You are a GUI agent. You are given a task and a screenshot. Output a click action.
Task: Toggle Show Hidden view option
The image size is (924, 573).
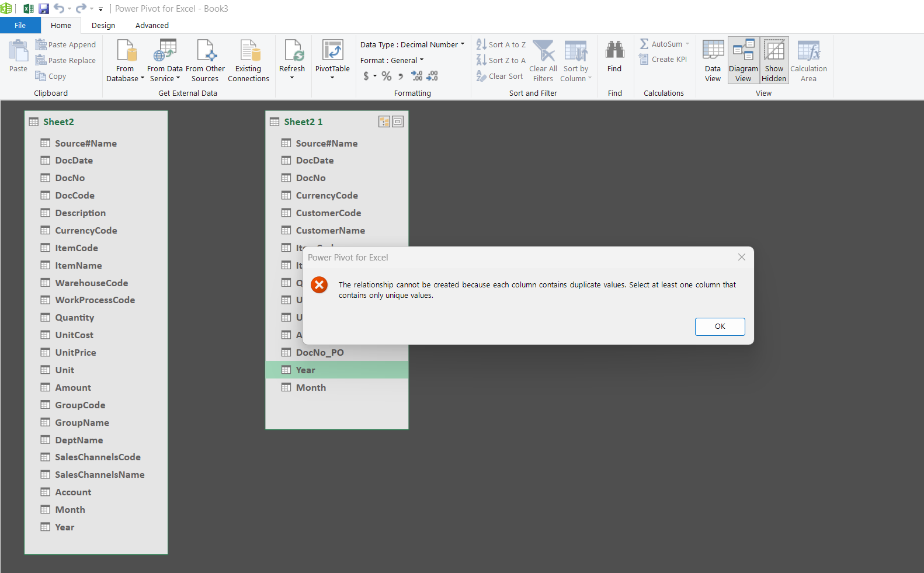coord(774,60)
